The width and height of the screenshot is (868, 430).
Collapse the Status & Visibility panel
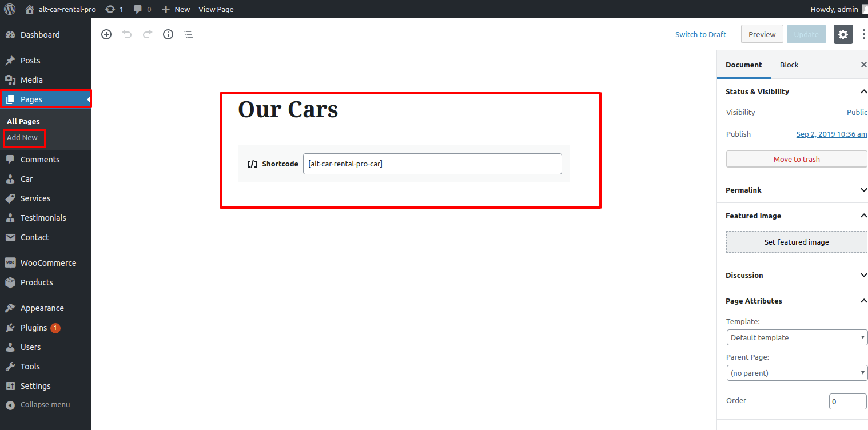click(793, 91)
